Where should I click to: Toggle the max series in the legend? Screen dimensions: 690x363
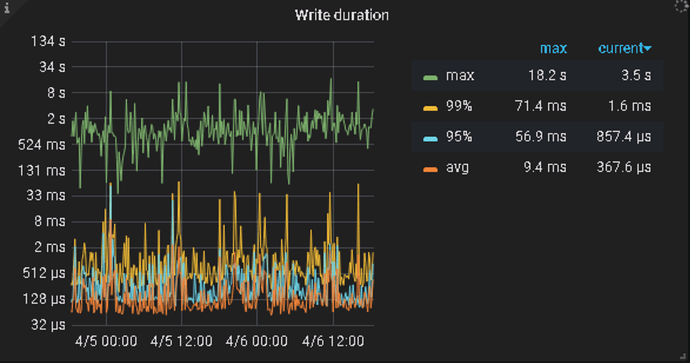point(460,75)
